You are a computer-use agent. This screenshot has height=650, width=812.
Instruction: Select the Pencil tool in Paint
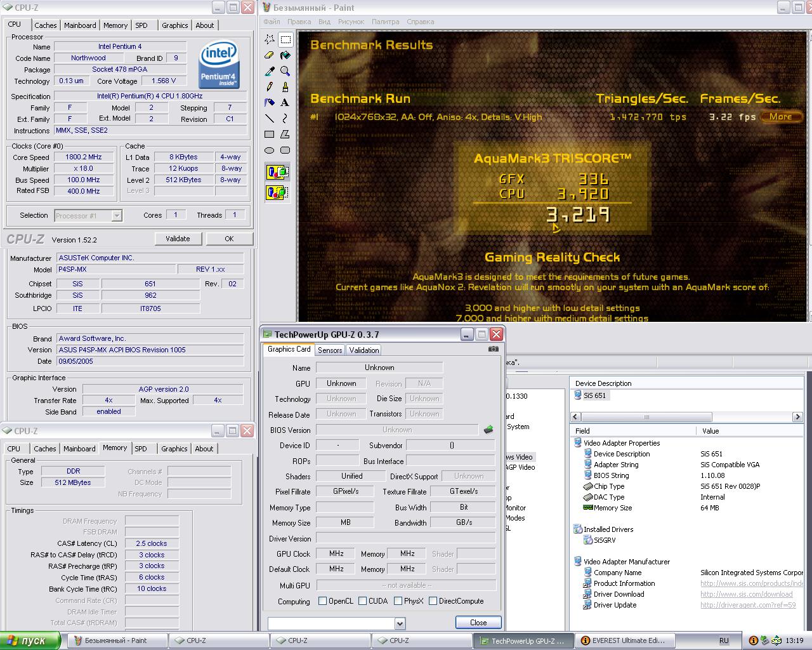[x=270, y=87]
